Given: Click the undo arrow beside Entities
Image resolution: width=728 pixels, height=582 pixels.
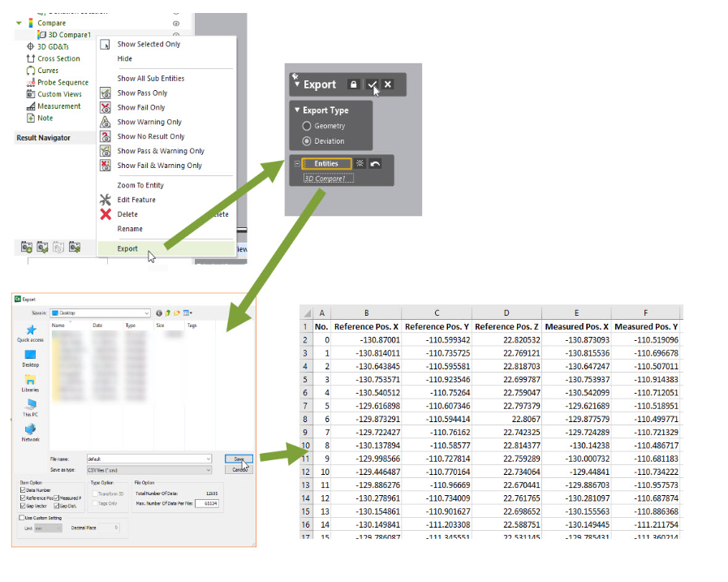Looking at the screenshot, I should point(375,164).
